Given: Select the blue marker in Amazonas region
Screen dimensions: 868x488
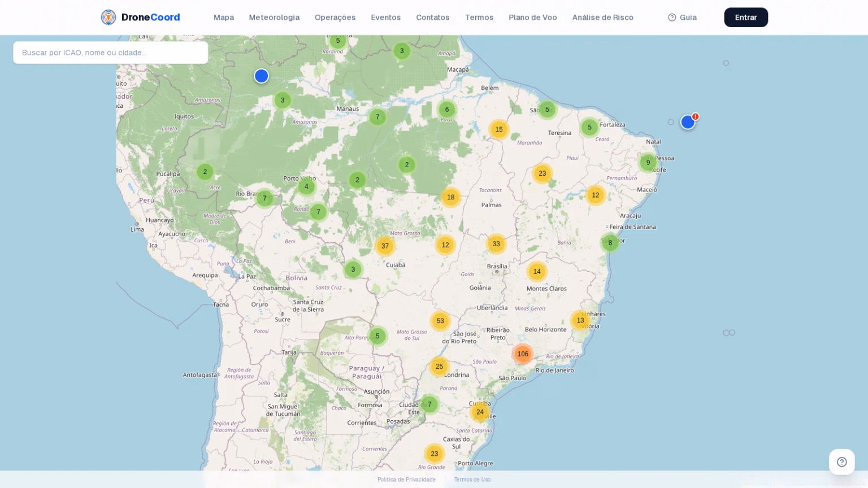Looking at the screenshot, I should click(x=261, y=76).
